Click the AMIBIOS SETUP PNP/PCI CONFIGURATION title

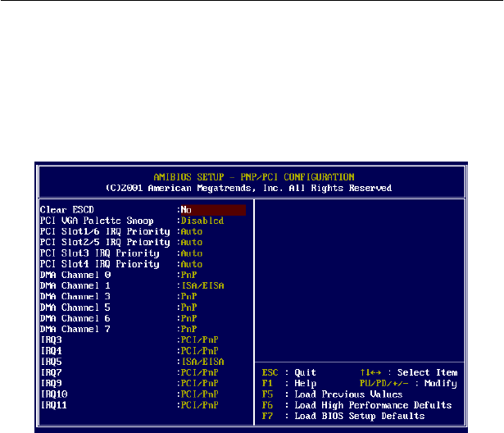click(254, 177)
